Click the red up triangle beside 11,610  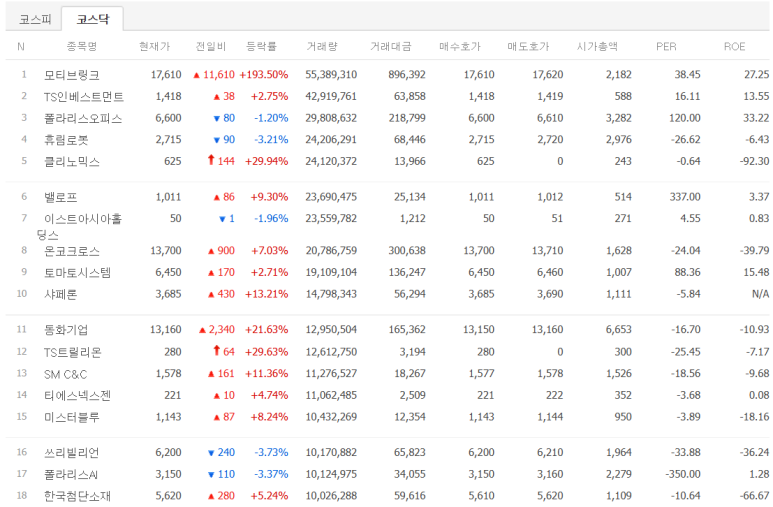pyautogui.click(x=197, y=75)
